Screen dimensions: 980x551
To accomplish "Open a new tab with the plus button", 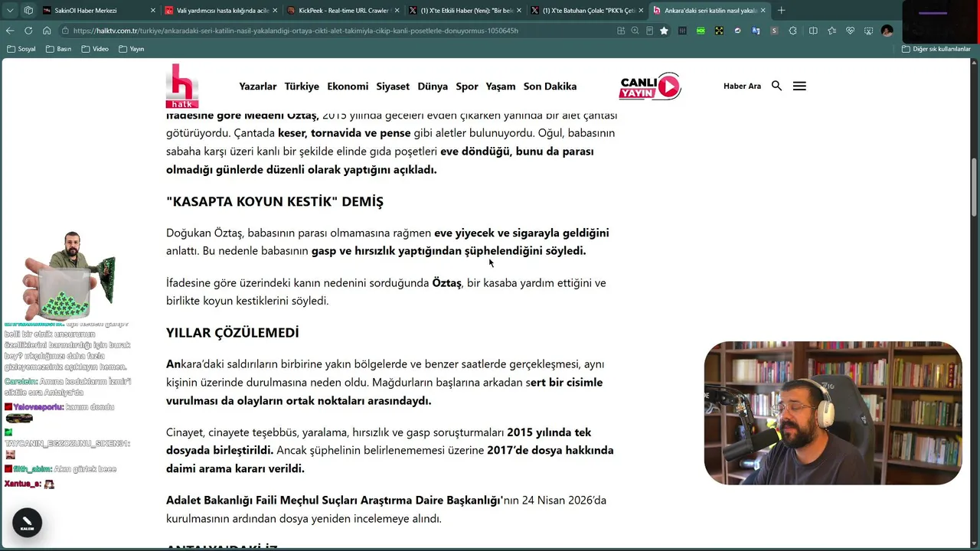I will coord(781,11).
